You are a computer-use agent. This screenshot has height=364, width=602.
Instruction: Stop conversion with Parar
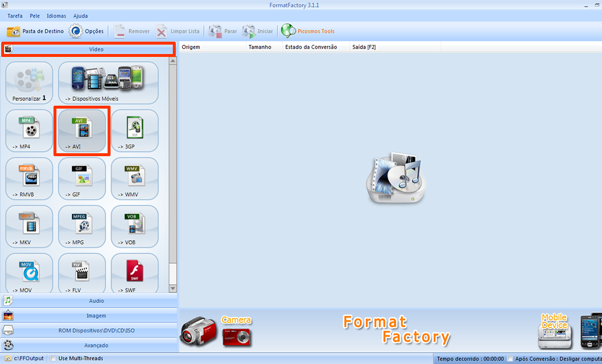[x=223, y=31]
